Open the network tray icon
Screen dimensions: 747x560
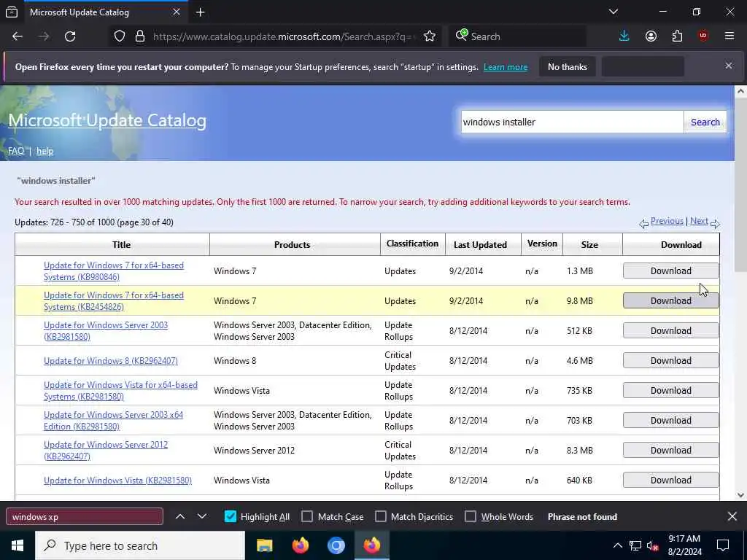click(635, 545)
